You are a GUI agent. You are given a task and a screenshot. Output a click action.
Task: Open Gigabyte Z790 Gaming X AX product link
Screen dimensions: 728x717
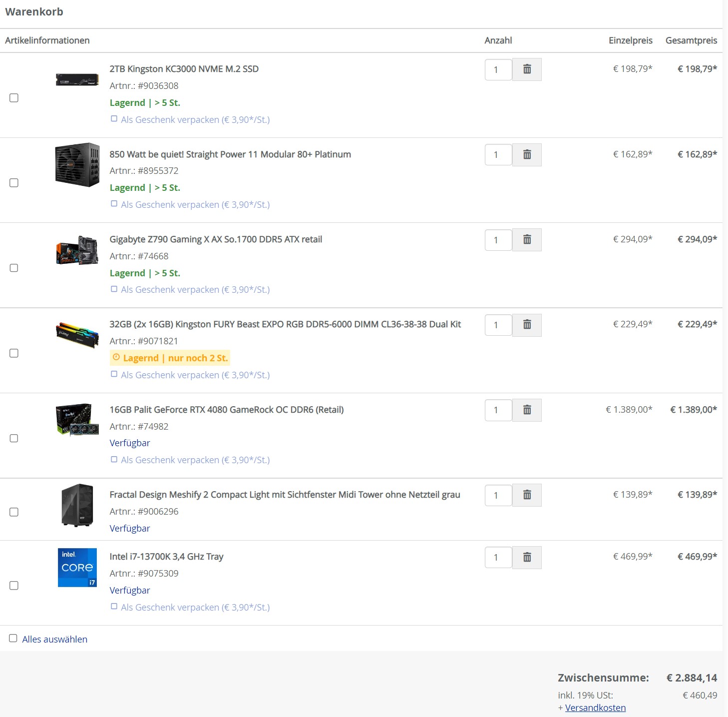coord(216,239)
